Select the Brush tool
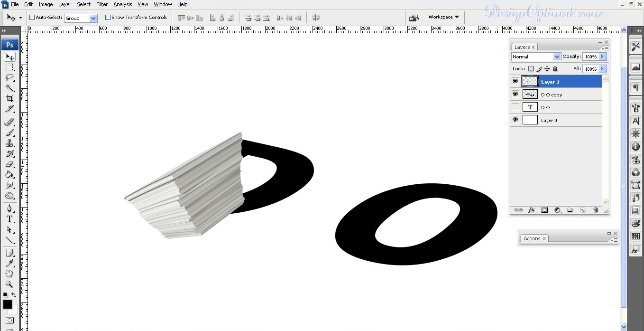The image size is (644, 331). click(9, 133)
